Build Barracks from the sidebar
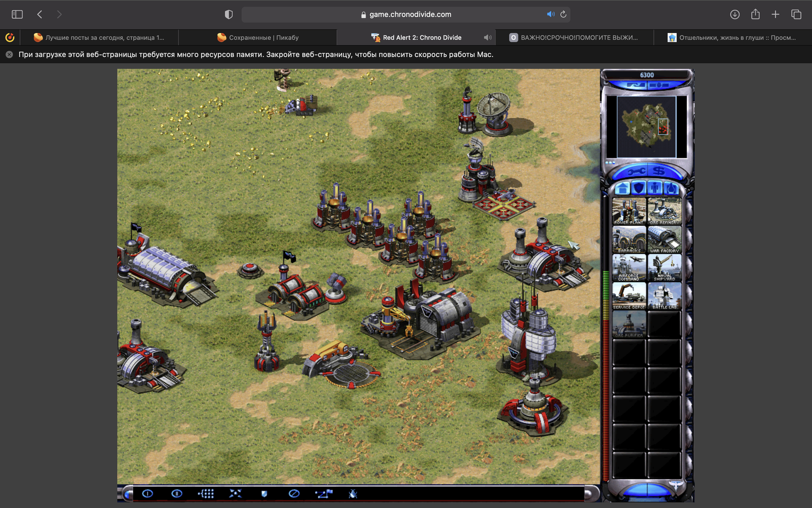This screenshot has width=812, height=508. tap(629, 239)
